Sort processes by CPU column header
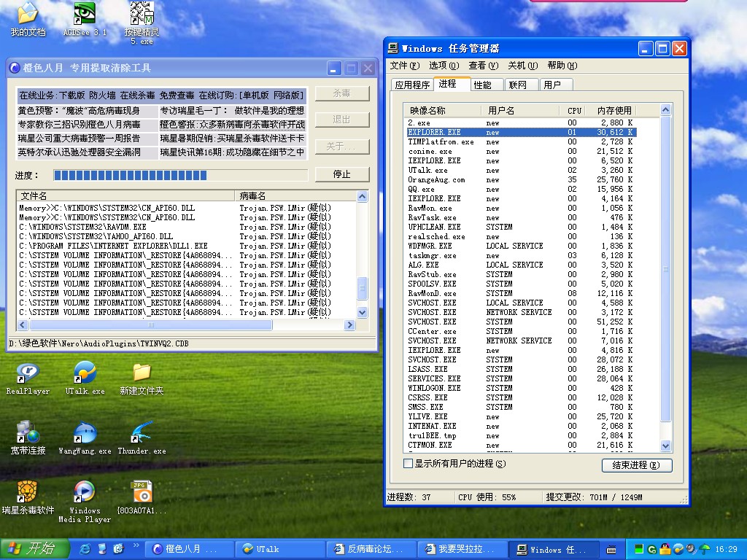The height and width of the screenshot is (560, 747). pyautogui.click(x=574, y=110)
